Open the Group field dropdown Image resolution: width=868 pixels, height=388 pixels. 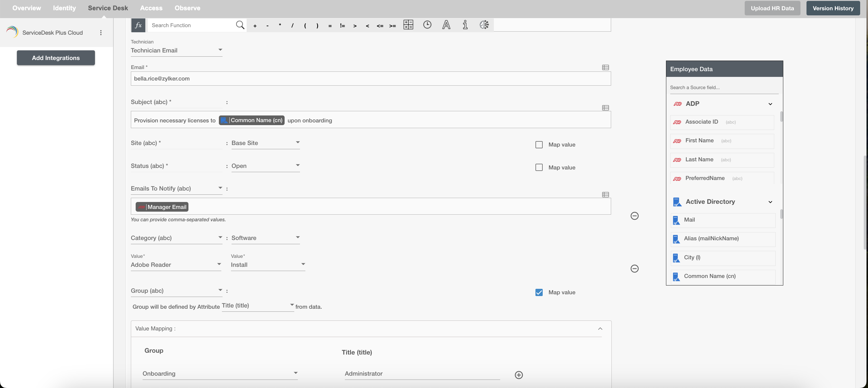pos(177,291)
